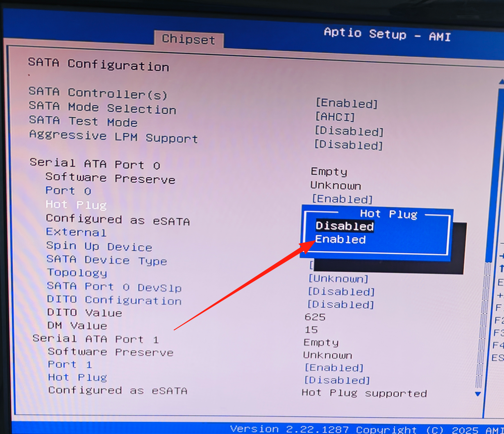
Task: Select the Spin Up Device setting
Action: click(x=99, y=247)
